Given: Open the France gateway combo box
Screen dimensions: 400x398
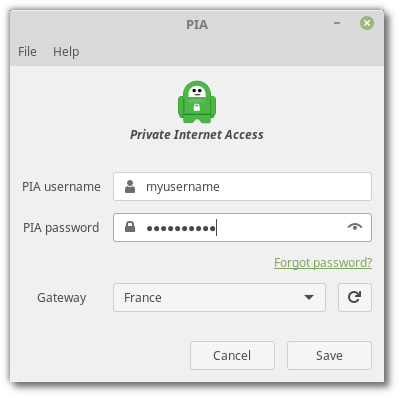Looking at the screenshot, I should [x=219, y=297].
